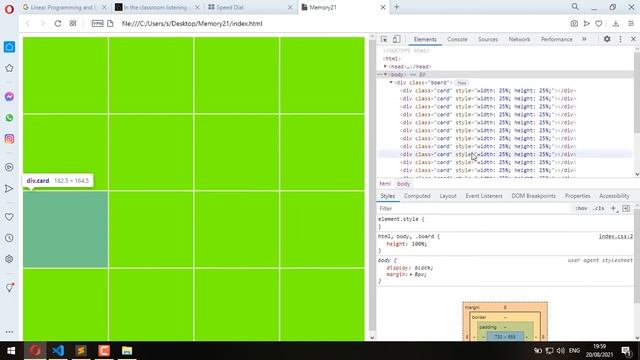Open Easy setup menu icon

(x=631, y=24)
